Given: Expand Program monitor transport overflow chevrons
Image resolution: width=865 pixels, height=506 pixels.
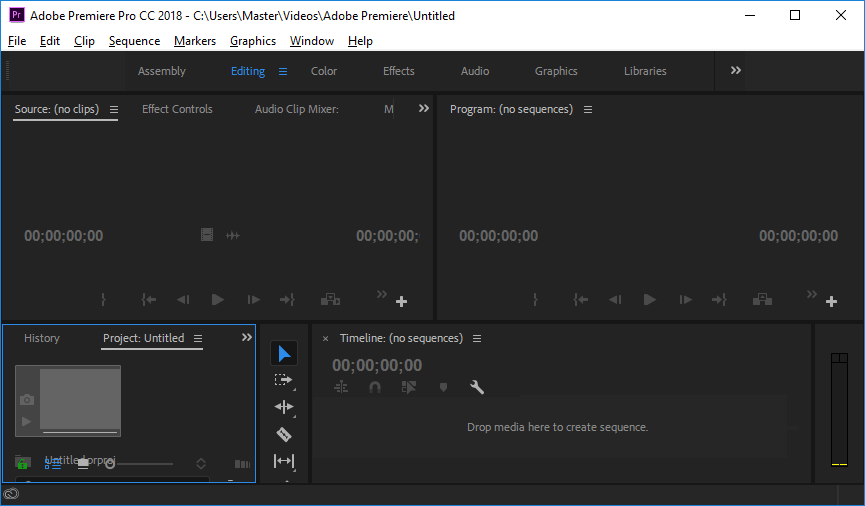Looking at the screenshot, I should [811, 294].
